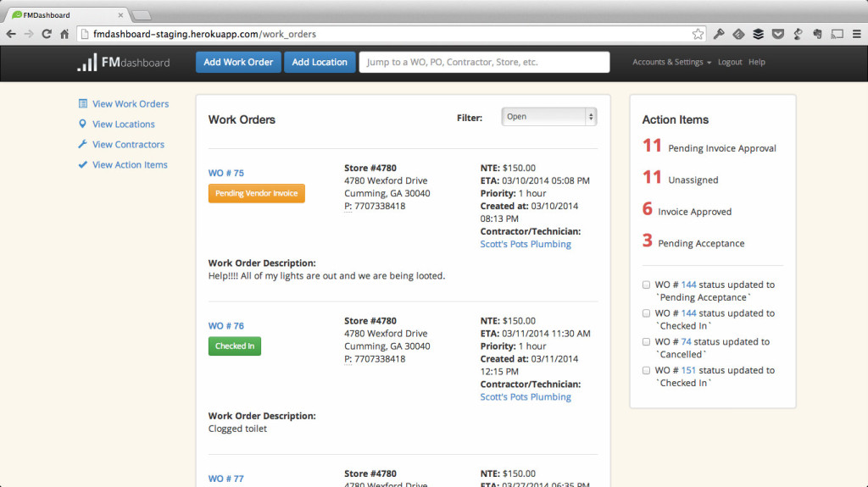The image size is (868, 487).
Task: Focus the Jump to a WO search box
Action: click(484, 62)
